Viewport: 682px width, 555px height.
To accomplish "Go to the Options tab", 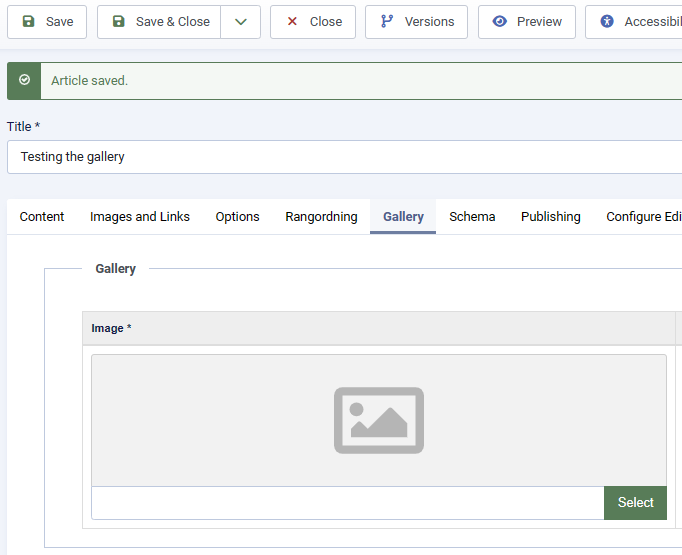I will [x=237, y=217].
